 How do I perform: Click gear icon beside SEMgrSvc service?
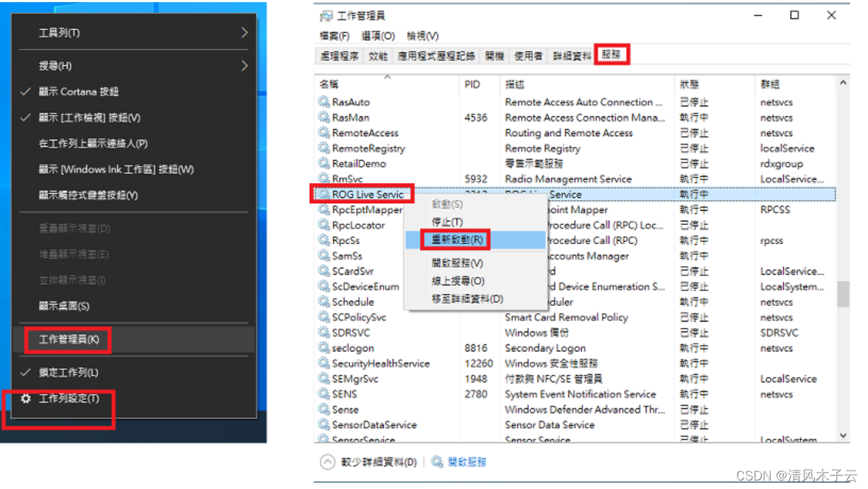[x=324, y=379]
